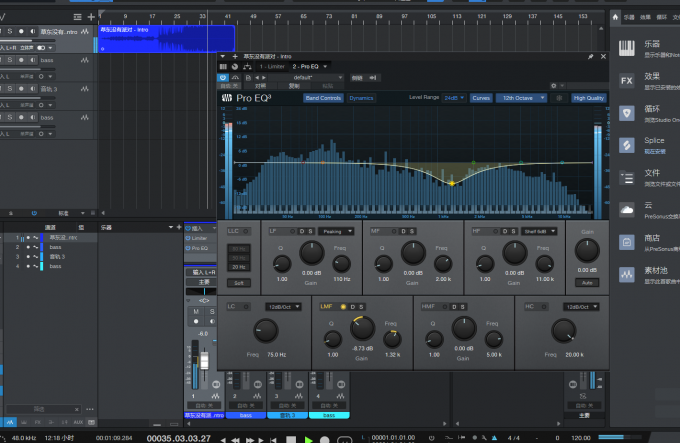Click the green Play transport button
This screenshot has height=443, width=680.
(308, 439)
